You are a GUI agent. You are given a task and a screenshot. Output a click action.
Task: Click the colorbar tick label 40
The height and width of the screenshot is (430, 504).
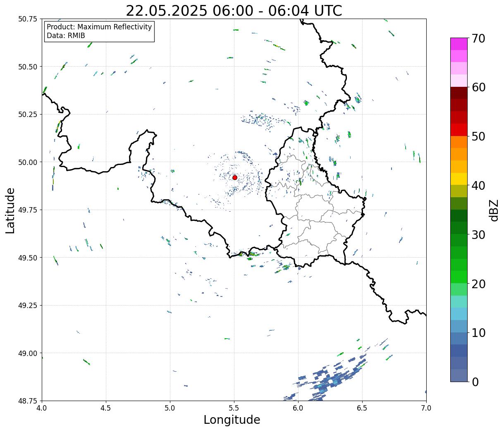tap(478, 185)
